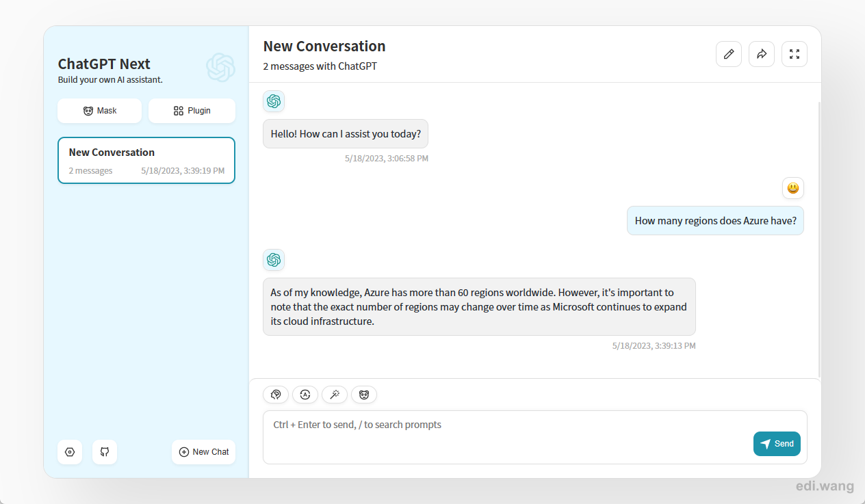Viewport: 865px width, 504px height.
Task: Click the timestamp 5/18/2023, 3:06:58 PM
Action: pos(387,159)
